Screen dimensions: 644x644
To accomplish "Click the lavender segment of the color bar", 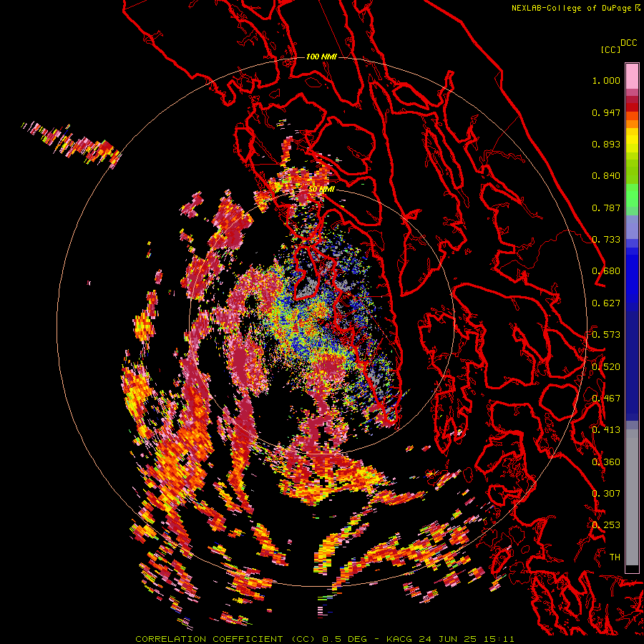I will coord(632,227).
